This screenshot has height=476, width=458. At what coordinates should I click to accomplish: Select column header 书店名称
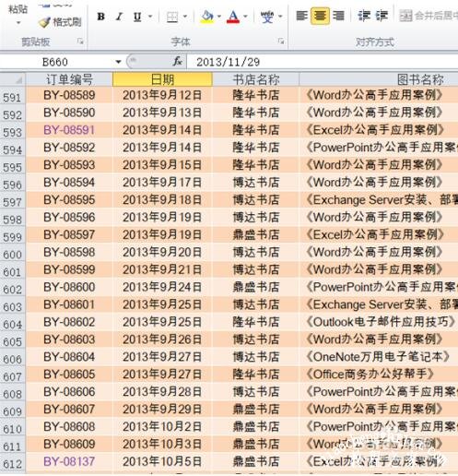[x=255, y=79]
